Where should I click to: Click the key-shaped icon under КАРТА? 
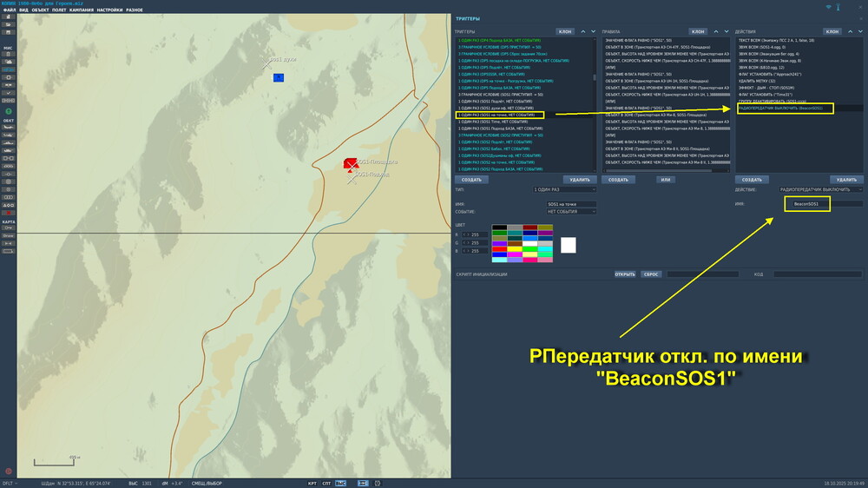[x=9, y=228]
